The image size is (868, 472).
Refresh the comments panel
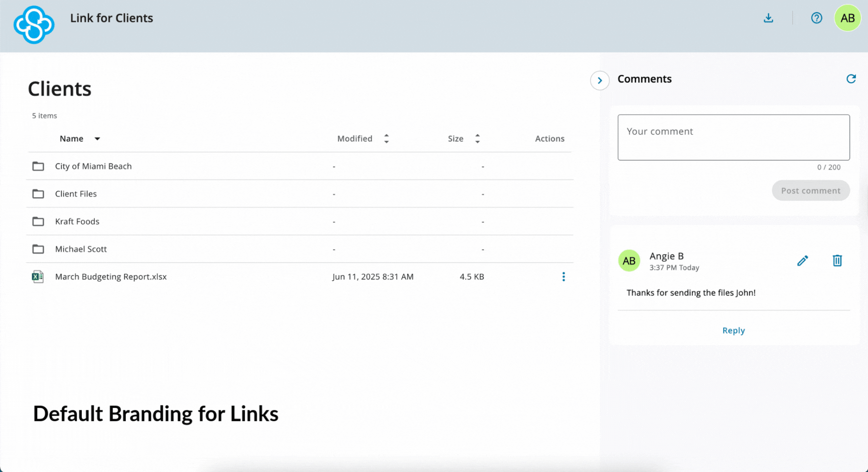pyautogui.click(x=851, y=79)
